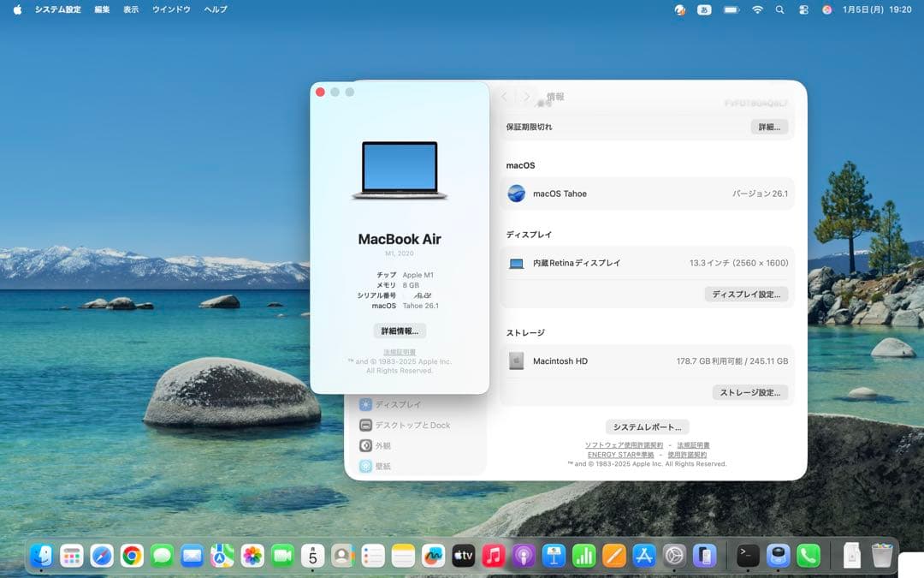Screen dimensions: 924x578
Task: Open ストレージ設定...
Action: coord(750,392)
